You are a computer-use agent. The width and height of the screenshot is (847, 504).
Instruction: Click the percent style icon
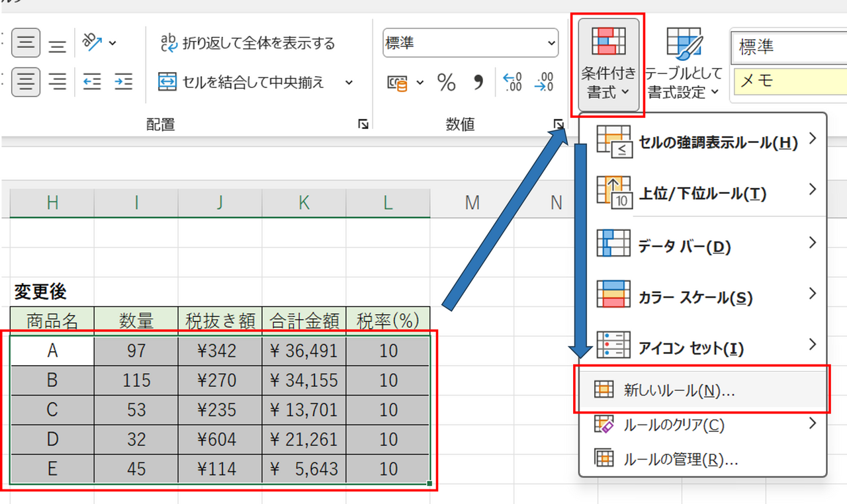(447, 83)
